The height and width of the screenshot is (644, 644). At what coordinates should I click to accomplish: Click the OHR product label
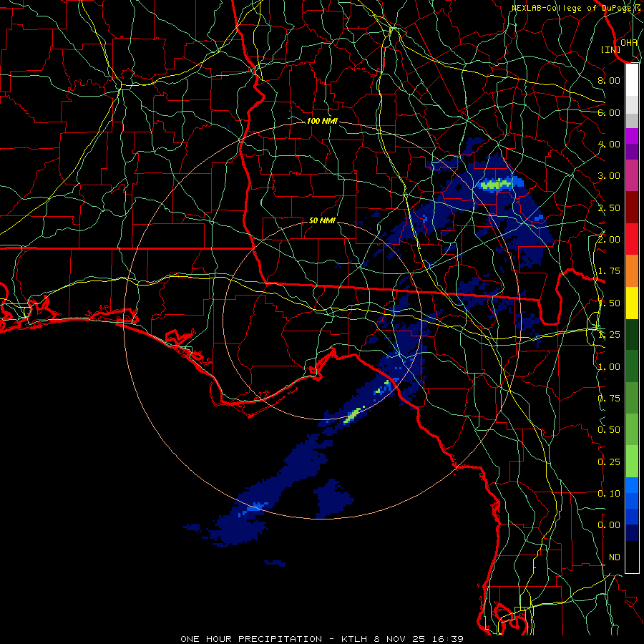click(x=629, y=42)
